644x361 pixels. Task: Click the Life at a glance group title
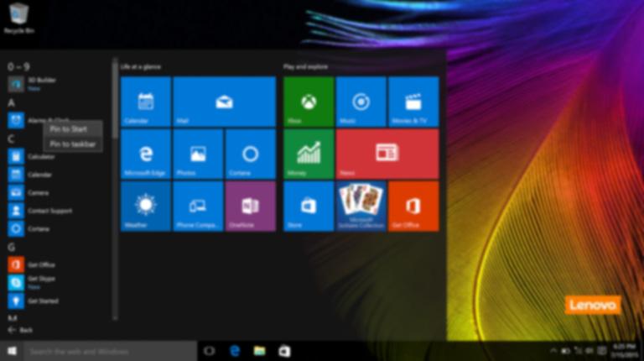tap(141, 66)
